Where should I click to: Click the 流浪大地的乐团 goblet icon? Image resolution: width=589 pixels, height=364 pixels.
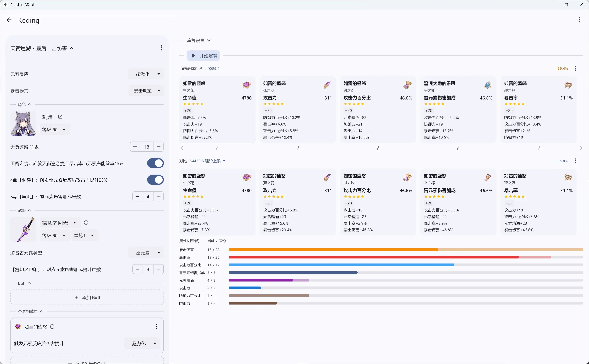(488, 85)
